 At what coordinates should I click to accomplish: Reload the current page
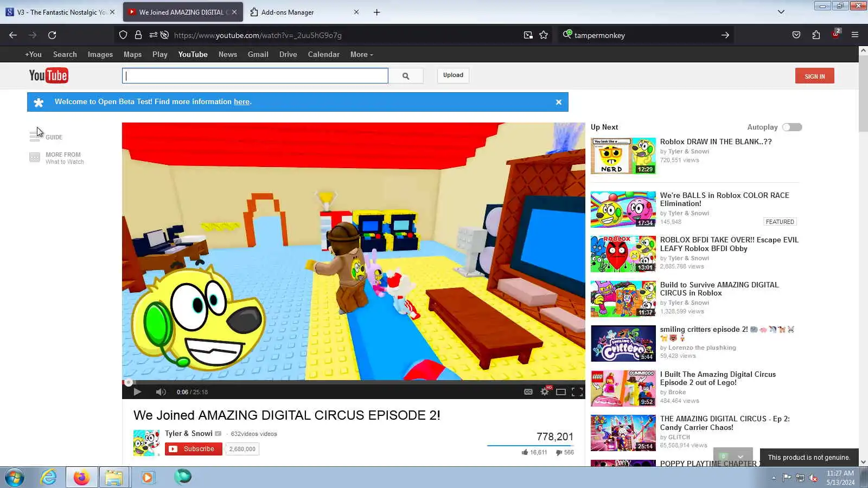click(x=52, y=35)
